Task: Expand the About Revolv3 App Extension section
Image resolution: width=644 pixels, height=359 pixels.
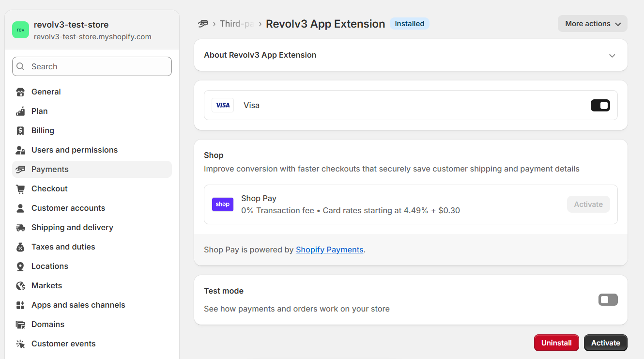Action: point(612,55)
